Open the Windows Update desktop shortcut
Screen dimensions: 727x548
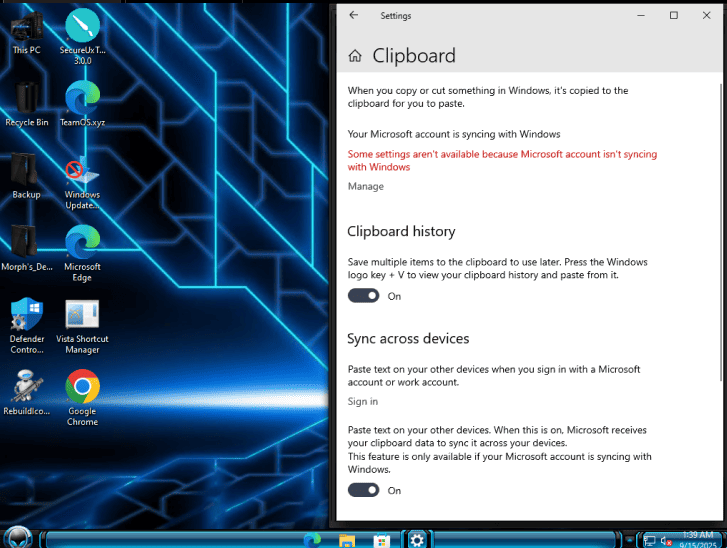(82, 174)
